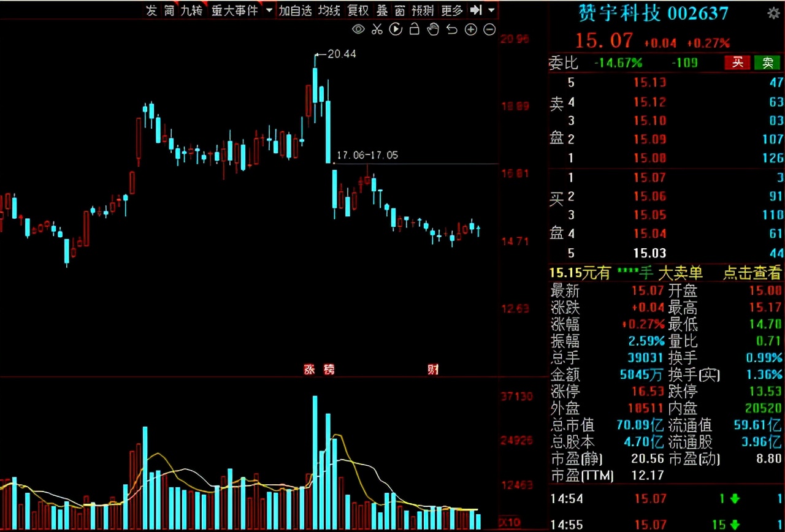Click the 量比 value 0.71
The image size is (785, 532).
click(x=768, y=341)
